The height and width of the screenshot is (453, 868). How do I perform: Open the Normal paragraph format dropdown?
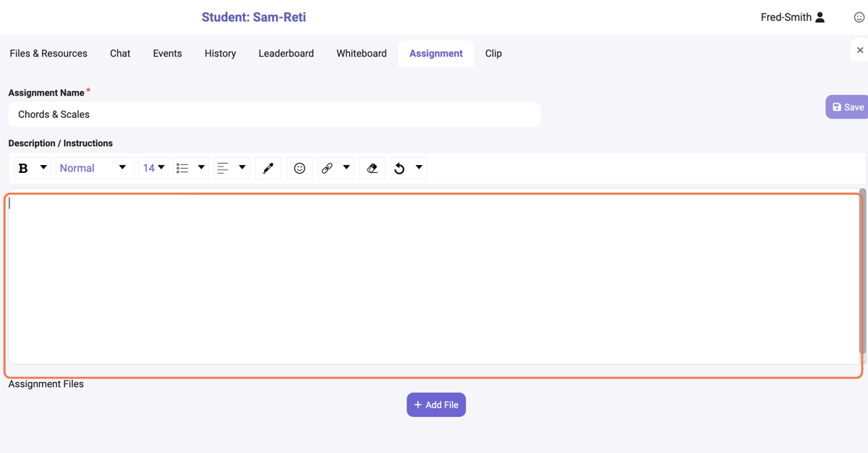[94, 168]
